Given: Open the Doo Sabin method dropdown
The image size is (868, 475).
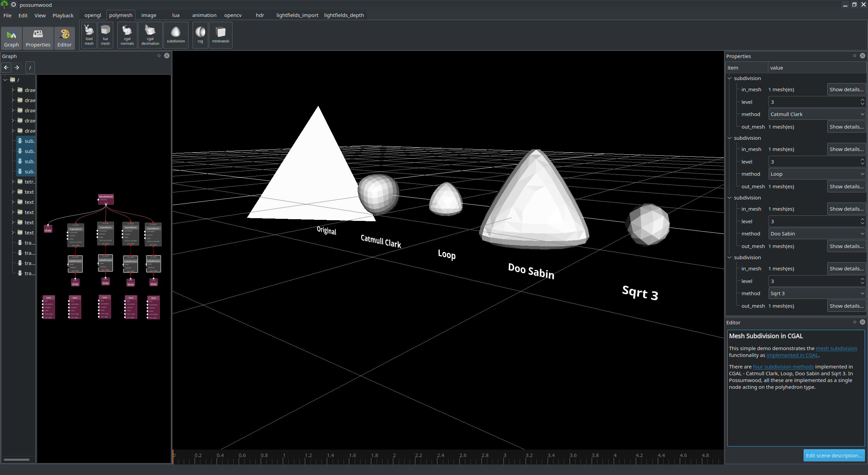Looking at the screenshot, I should click(x=817, y=234).
